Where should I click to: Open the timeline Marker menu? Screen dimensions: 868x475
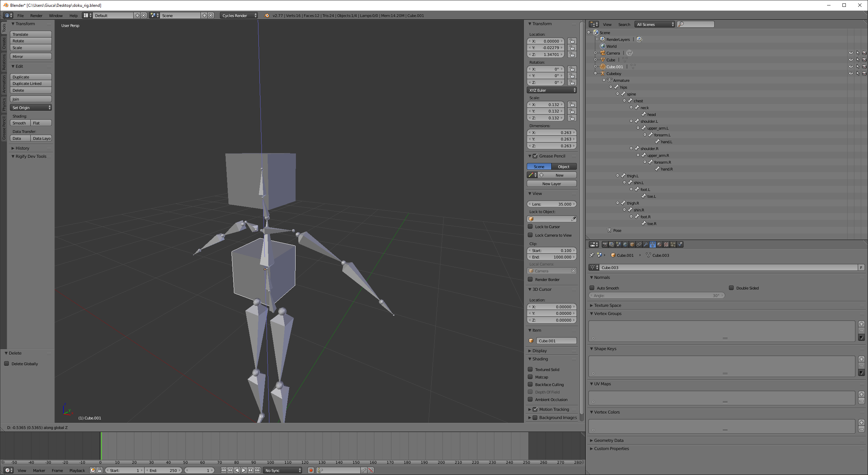[39, 470]
